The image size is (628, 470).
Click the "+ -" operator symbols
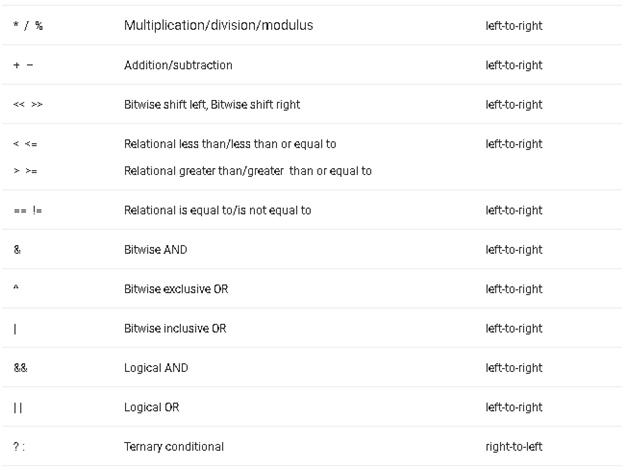point(23,65)
